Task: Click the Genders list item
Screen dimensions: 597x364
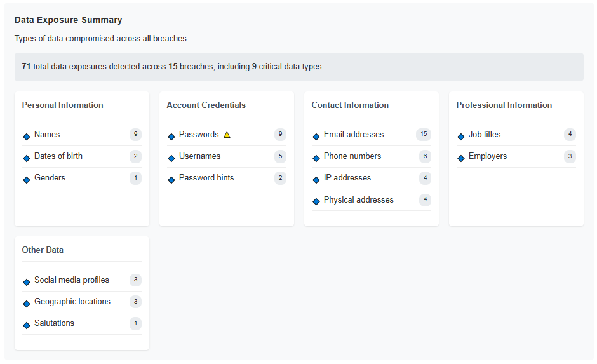Action: [x=82, y=179]
